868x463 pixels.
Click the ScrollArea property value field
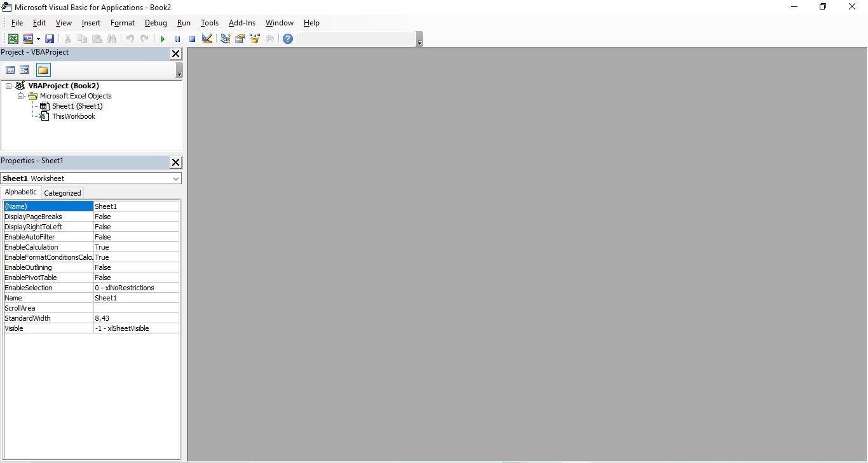pyautogui.click(x=136, y=308)
